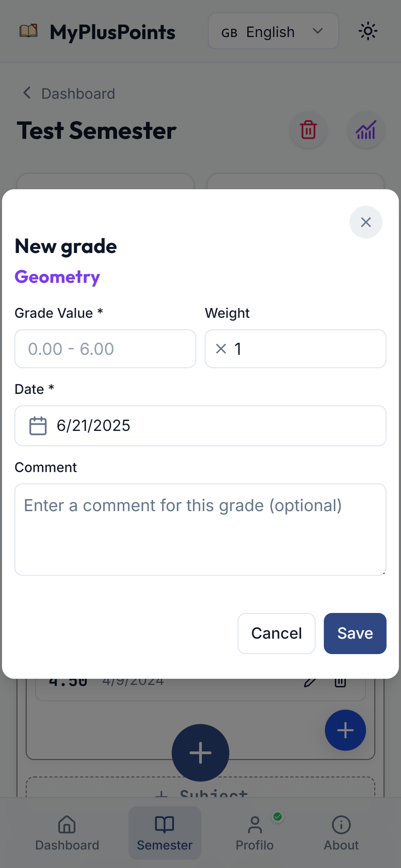Go back via the Dashboard chevron link
Viewport: 401px width, 868px height.
[69, 93]
